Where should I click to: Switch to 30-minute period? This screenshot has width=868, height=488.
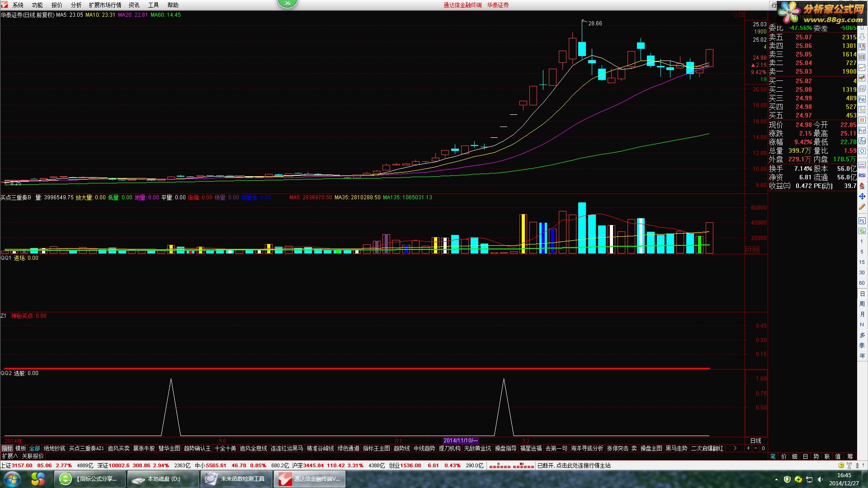[862, 273]
